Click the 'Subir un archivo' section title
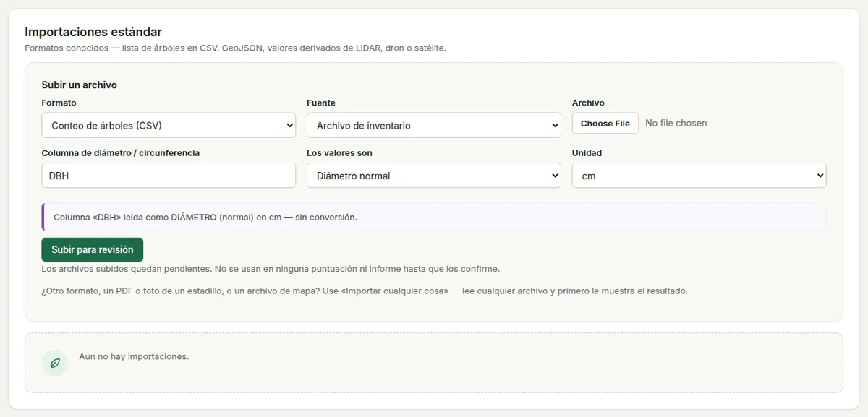 79,85
